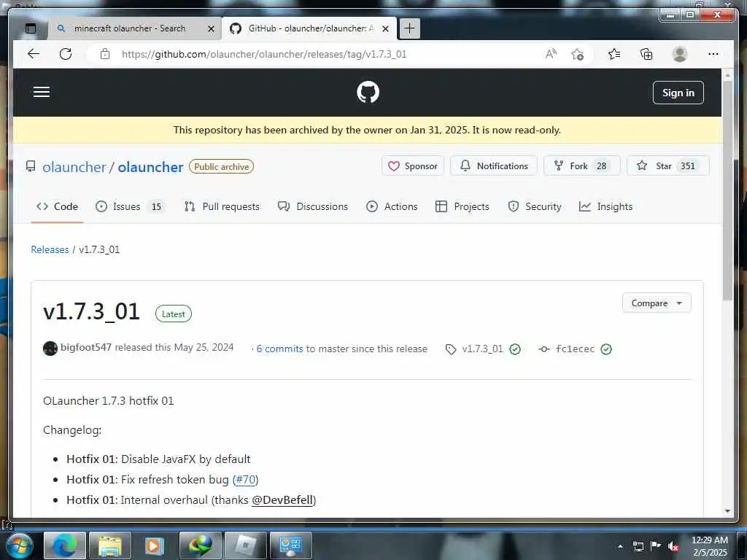Image resolution: width=747 pixels, height=560 pixels.
Task: Open the @DevBefell mention link
Action: pyautogui.click(x=282, y=500)
